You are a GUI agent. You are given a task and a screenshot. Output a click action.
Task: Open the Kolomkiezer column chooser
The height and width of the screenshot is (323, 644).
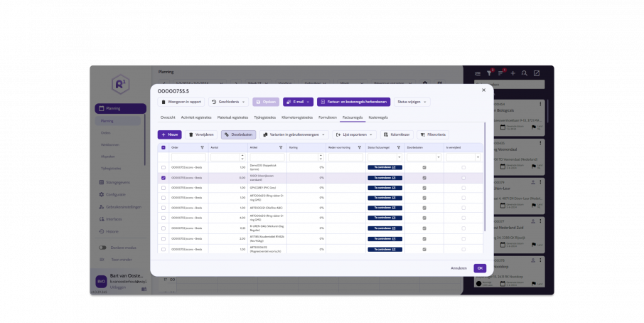click(397, 134)
